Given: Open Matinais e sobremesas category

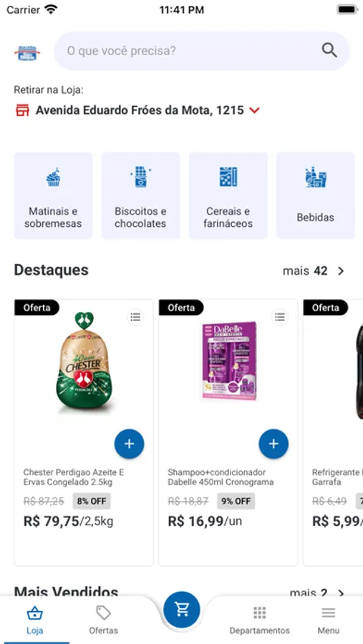Looking at the screenshot, I should tap(53, 195).
